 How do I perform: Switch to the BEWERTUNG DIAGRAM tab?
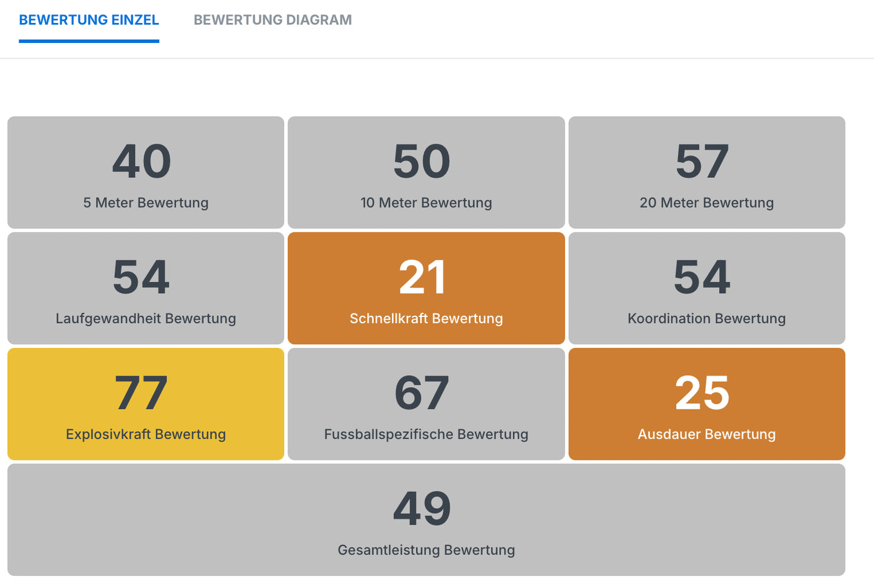coord(272,19)
